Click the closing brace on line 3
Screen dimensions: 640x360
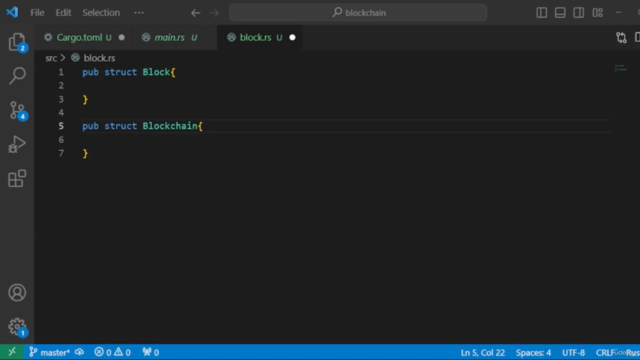click(85, 100)
